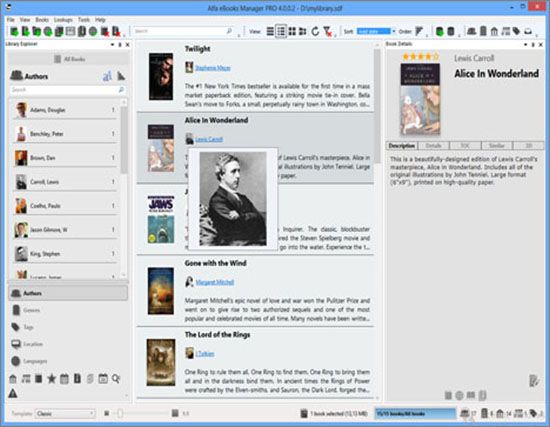Click the green database toolbar icon
The image size is (550, 427).
439,32
